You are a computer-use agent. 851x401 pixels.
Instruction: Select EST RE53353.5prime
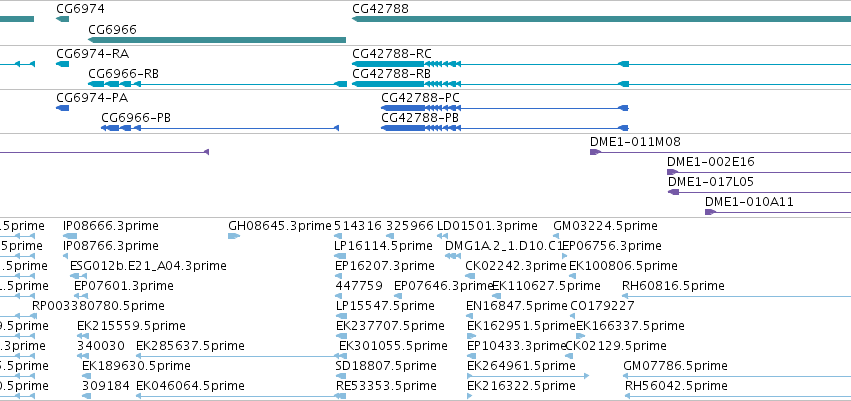point(386,386)
